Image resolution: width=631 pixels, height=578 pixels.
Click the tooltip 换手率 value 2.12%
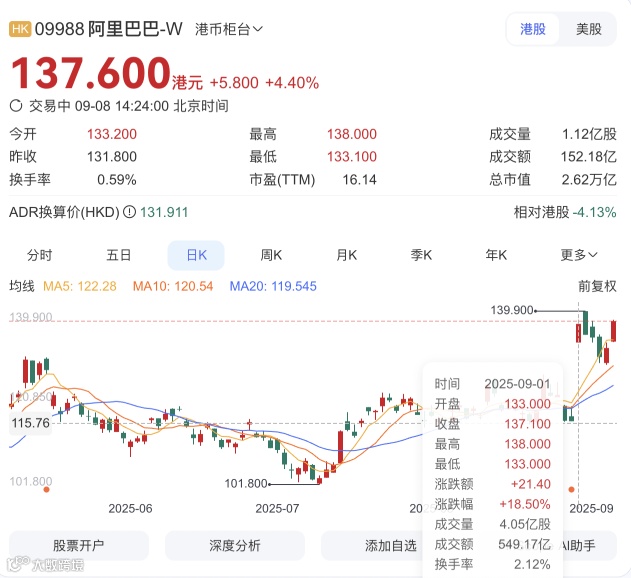(x=532, y=564)
